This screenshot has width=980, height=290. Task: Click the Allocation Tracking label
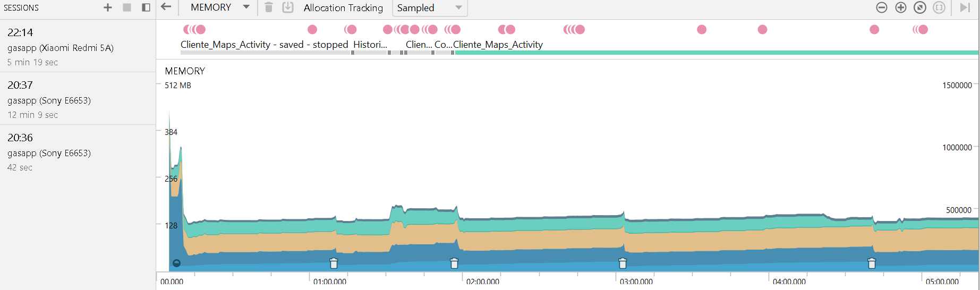(343, 8)
